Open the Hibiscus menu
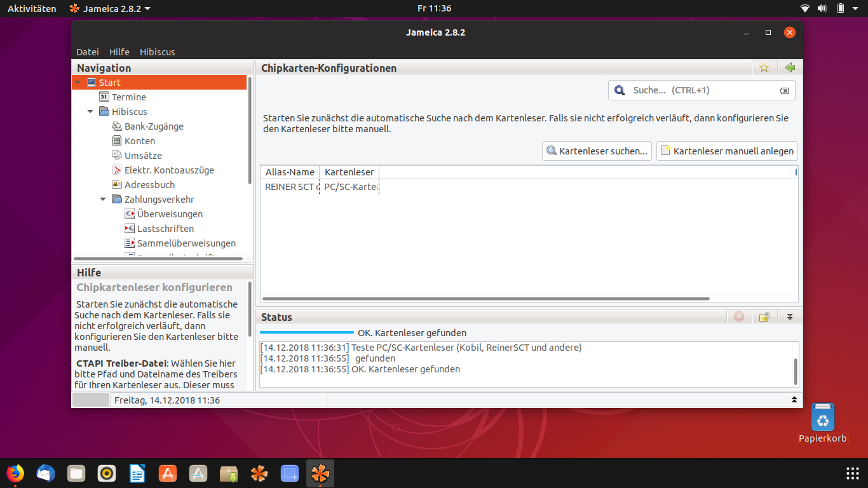Screen dimensions: 868x488 click(158, 52)
